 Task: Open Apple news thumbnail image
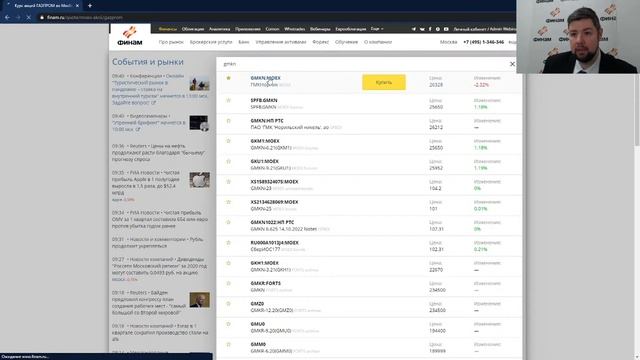pos(200,180)
